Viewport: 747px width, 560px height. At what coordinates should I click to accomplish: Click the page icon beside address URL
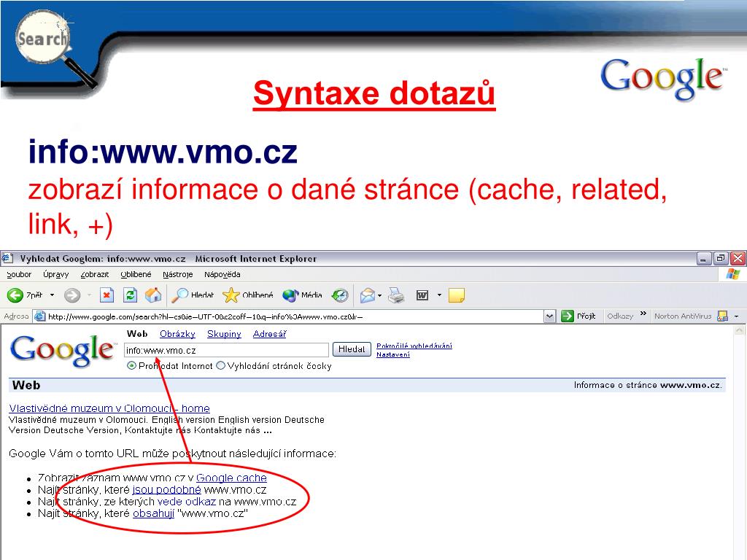40,316
